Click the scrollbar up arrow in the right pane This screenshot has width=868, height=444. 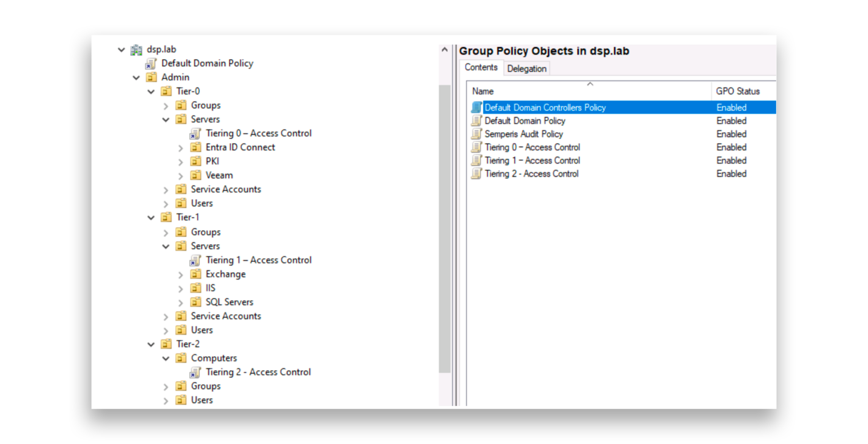pos(444,49)
